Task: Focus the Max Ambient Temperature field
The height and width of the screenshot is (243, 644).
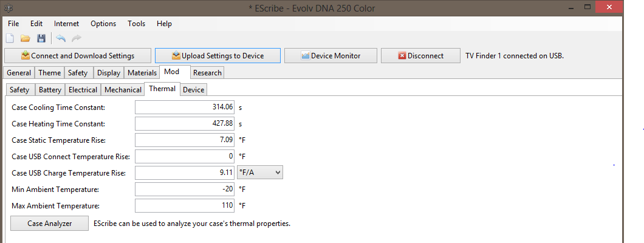Action: (x=185, y=205)
